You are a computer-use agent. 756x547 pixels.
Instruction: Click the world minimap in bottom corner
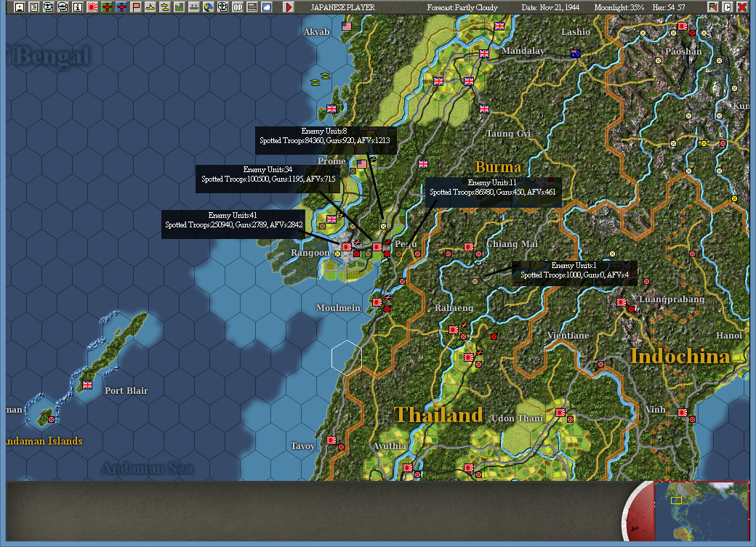(x=701, y=511)
